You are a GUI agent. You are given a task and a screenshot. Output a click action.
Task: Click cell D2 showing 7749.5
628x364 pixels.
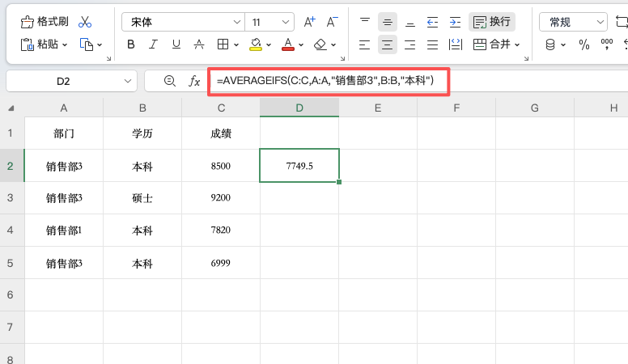299,166
